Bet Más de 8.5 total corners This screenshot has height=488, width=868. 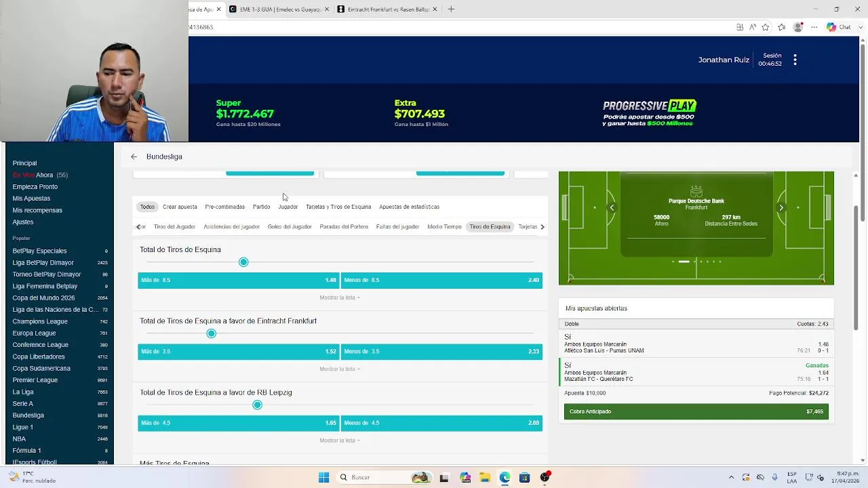tap(238, 280)
